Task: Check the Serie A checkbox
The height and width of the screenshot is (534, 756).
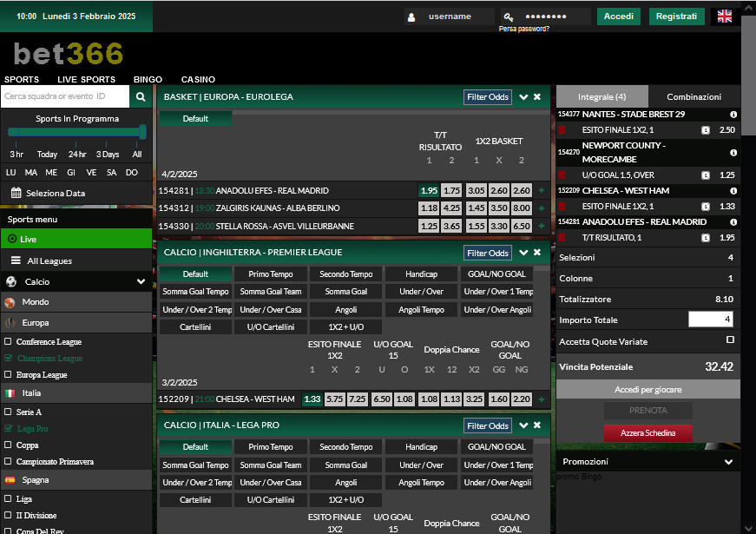Action: [x=8, y=412]
